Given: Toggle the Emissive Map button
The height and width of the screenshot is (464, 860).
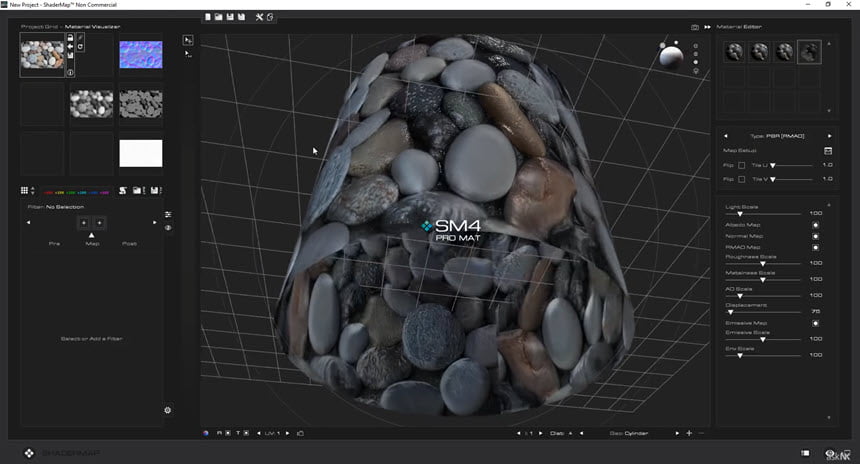Looking at the screenshot, I should click(x=816, y=324).
